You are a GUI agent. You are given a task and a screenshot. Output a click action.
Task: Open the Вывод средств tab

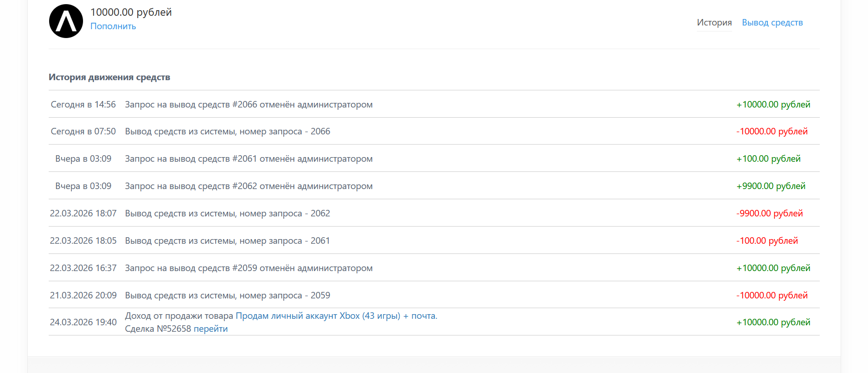coord(772,23)
